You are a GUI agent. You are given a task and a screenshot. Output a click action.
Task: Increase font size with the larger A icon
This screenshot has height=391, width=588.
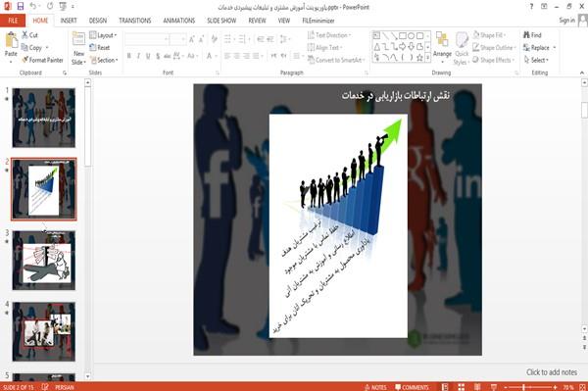192,39
